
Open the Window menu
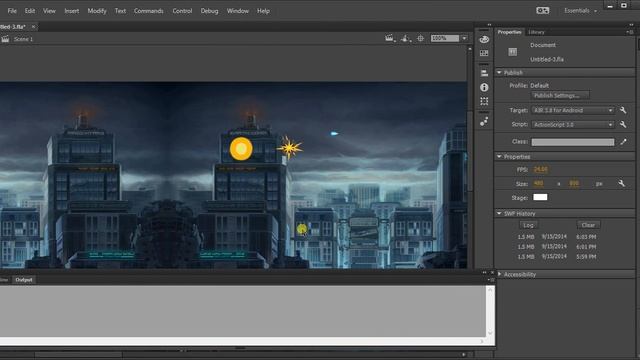coord(238,11)
